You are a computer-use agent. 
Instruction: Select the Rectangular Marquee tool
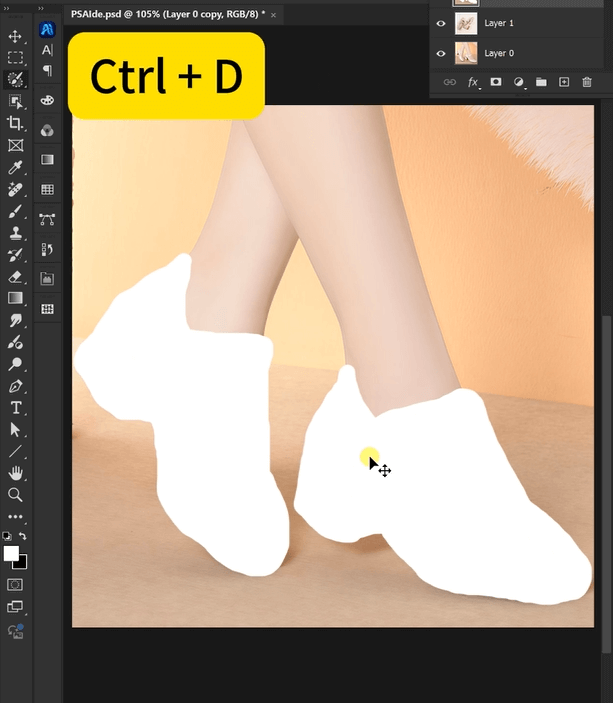click(15, 58)
